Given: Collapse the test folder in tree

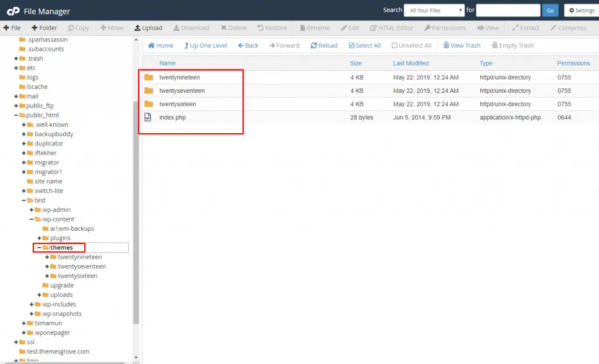Looking at the screenshot, I should coord(23,200).
